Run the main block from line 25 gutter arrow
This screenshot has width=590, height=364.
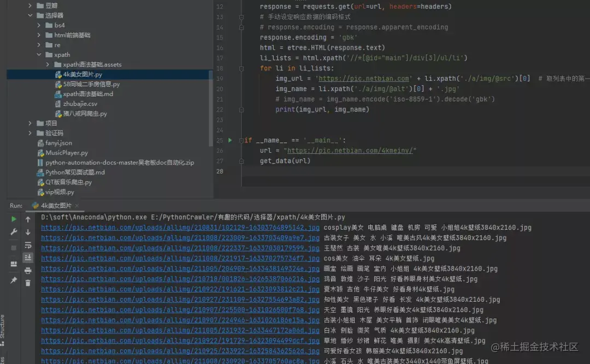pos(230,140)
